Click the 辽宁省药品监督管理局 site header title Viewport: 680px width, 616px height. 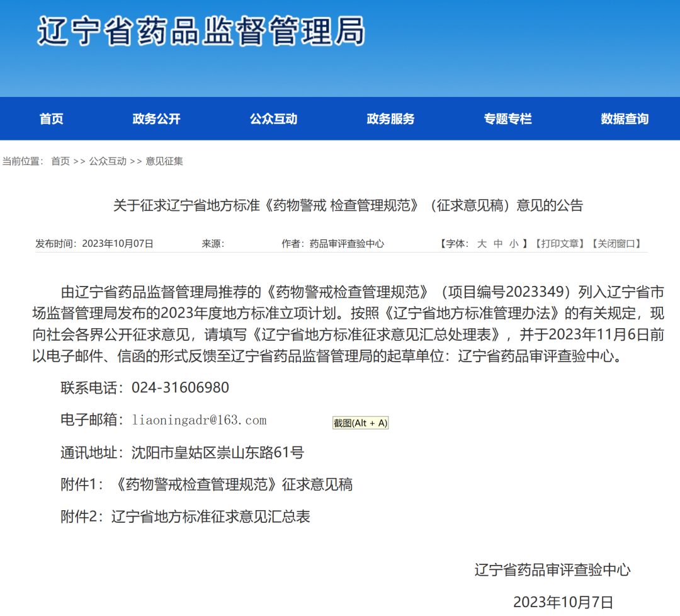[201, 31]
